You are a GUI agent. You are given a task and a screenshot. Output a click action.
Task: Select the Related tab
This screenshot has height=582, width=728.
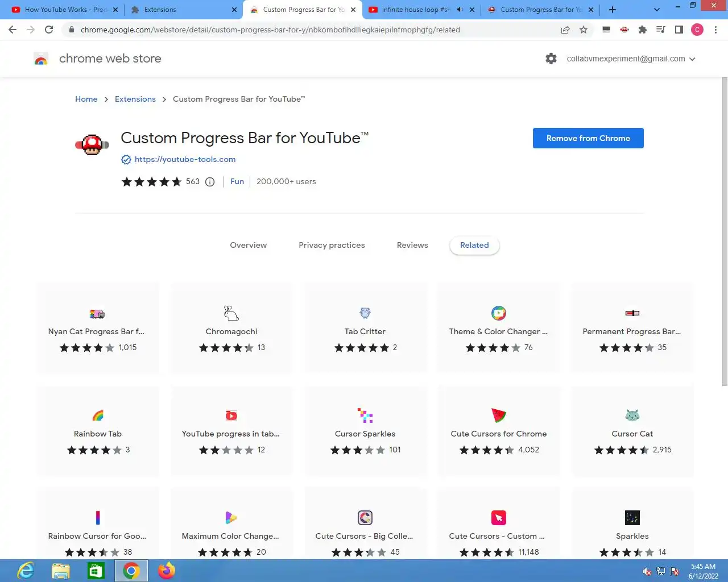click(474, 246)
